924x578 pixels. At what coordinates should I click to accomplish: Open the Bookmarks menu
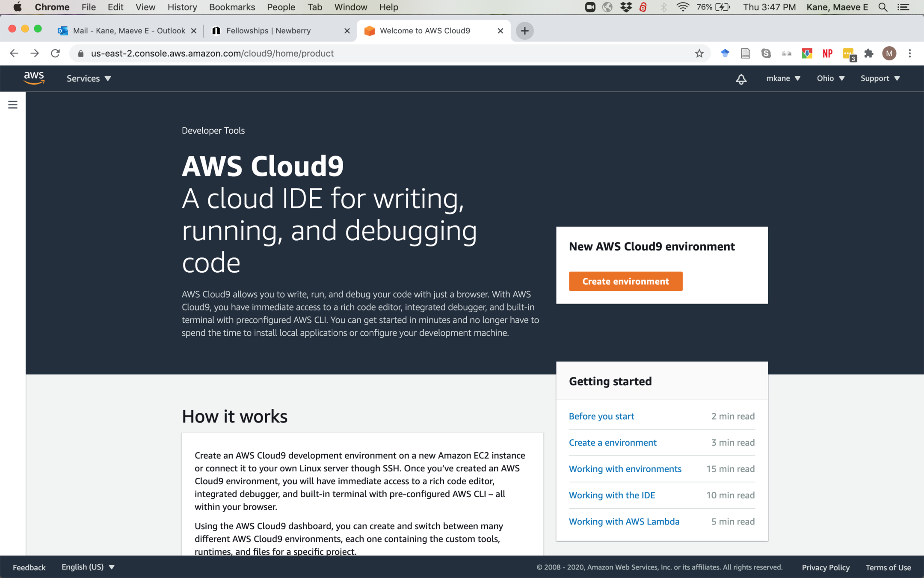click(232, 7)
